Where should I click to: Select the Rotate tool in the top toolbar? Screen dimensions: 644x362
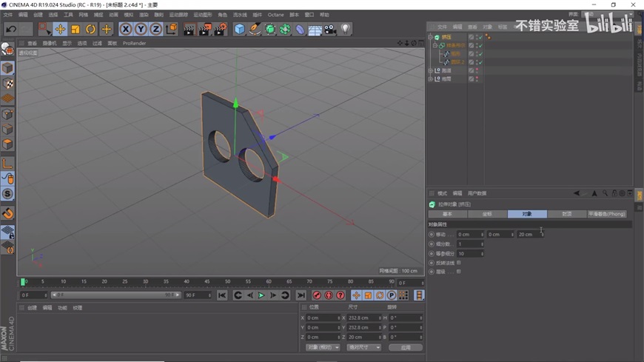coord(90,30)
